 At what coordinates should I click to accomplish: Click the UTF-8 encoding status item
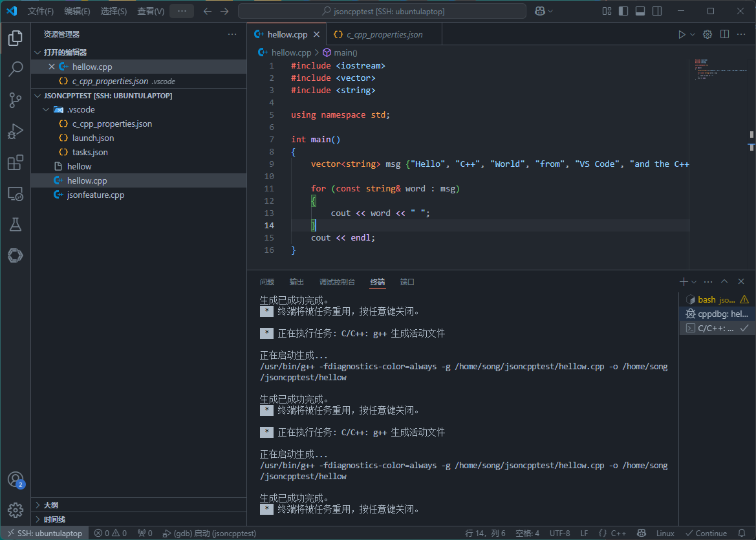click(x=559, y=534)
